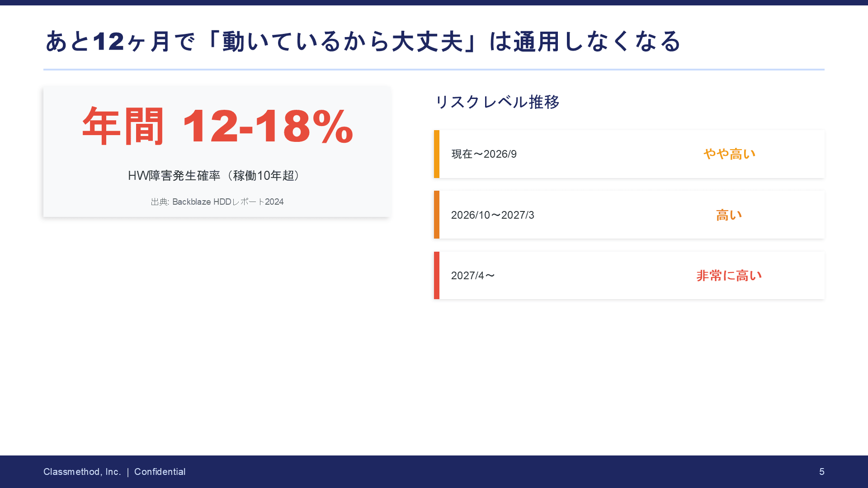Screen dimensions: 868x488
Task: Click 'Classmethod, Inc.' in the footer
Action: pyautogui.click(x=82, y=472)
